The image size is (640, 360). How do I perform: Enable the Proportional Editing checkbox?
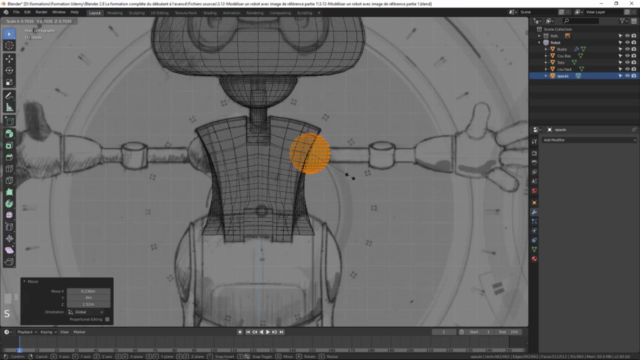click(x=107, y=320)
